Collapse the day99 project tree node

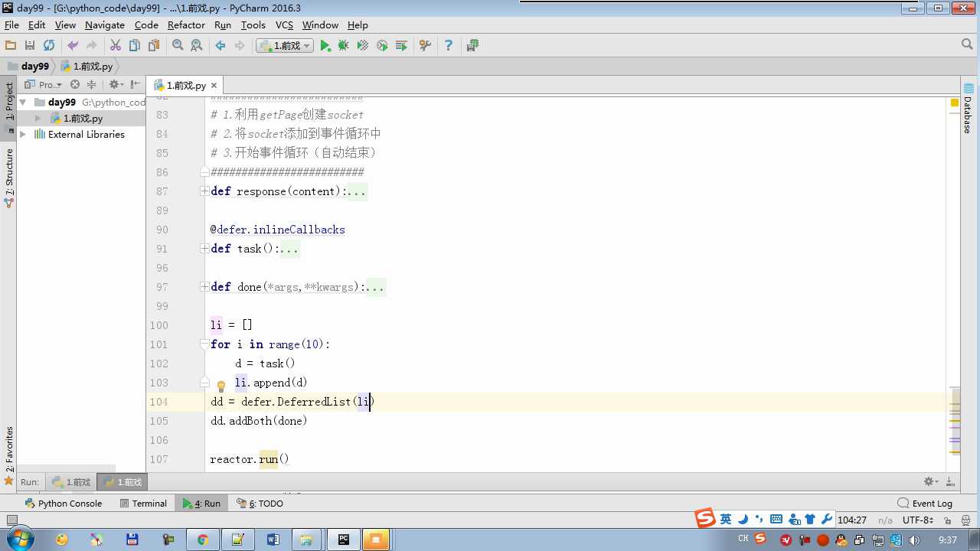pyautogui.click(x=23, y=103)
